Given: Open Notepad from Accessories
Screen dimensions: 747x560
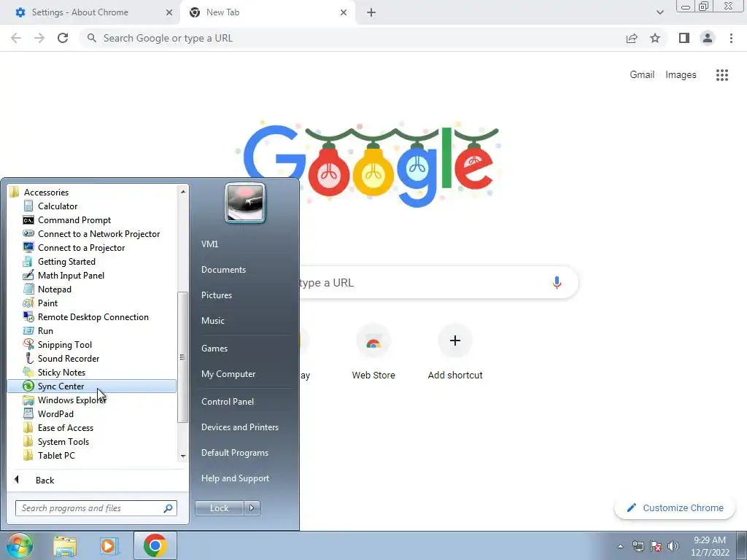Looking at the screenshot, I should pyautogui.click(x=54, y=289).
